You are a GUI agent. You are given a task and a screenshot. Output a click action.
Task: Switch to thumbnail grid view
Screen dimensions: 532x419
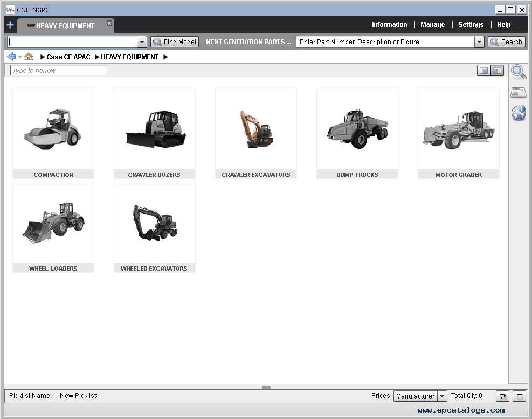pos(497,70)
